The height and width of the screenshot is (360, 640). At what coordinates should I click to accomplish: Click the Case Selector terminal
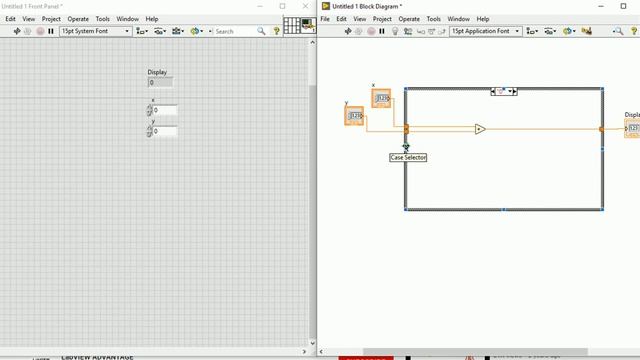[406, 146]
